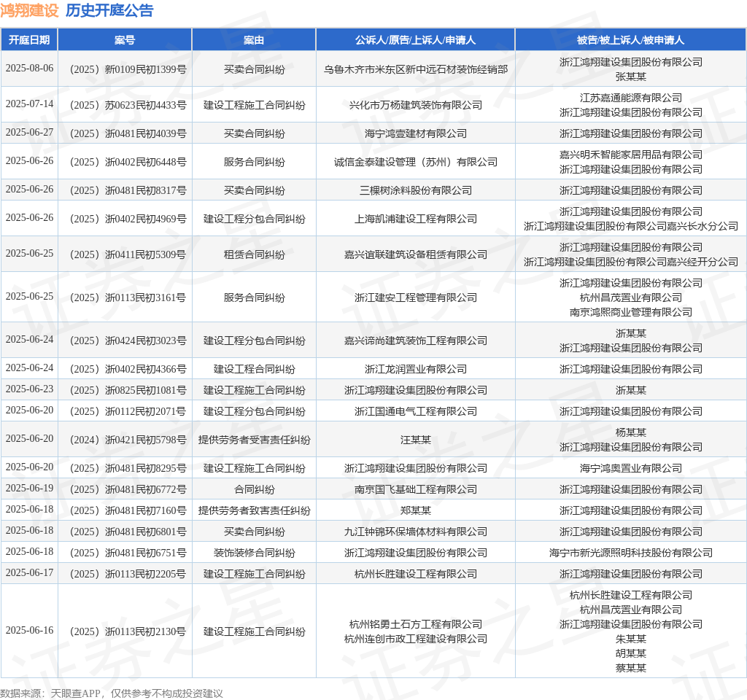Click the 开庭日期 column header
The image size is (747, 700).
click(29, 40)
